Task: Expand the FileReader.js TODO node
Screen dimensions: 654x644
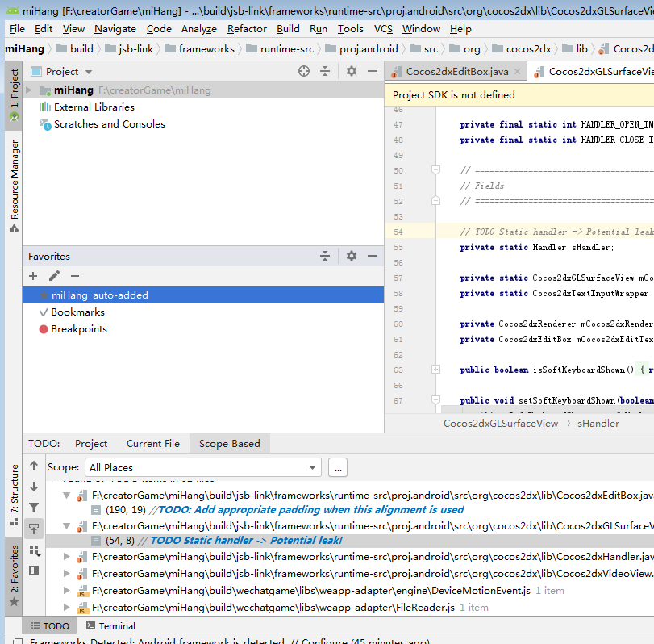Action: click(66, 608)
